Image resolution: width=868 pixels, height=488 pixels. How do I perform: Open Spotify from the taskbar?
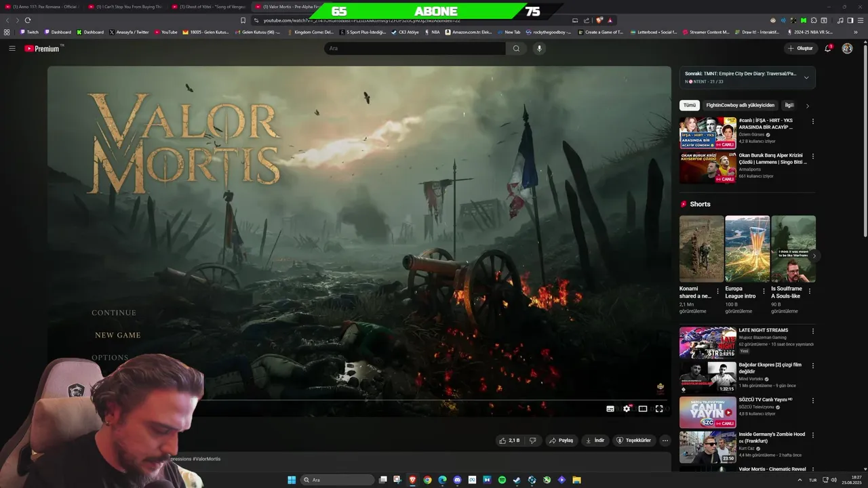click(x=502, y=480)
